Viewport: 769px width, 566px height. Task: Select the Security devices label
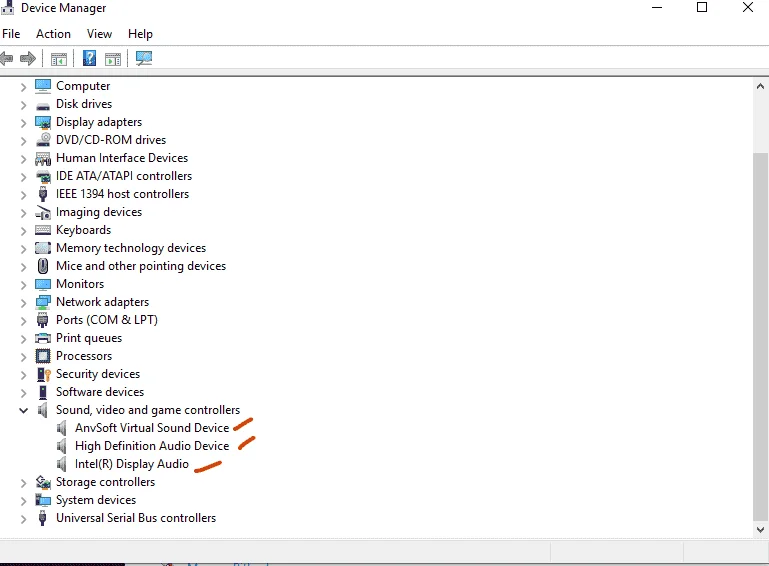coord(98,374)
